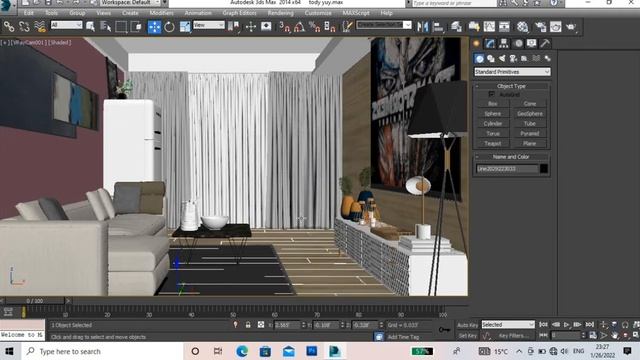Switch to the Hierarchy panel tab
The width and height of the screenshot is (640, 360).
point(504,44)
